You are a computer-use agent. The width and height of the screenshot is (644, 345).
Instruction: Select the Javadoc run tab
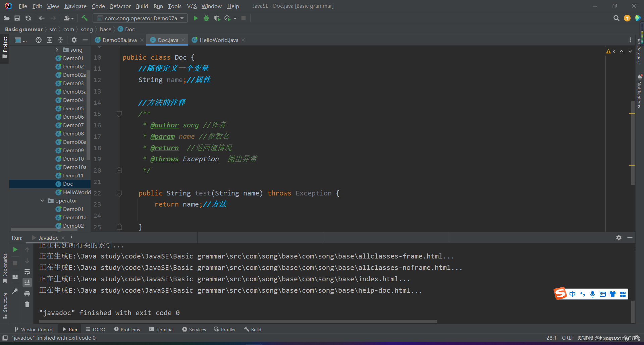point(48,238)
